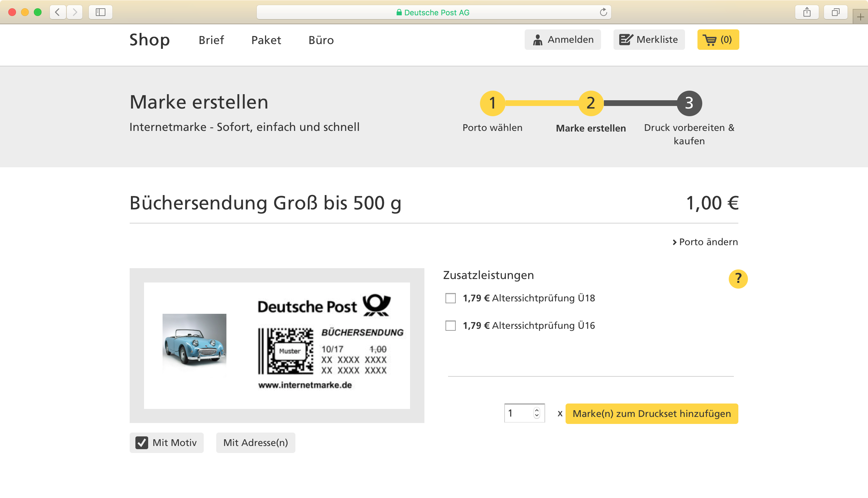
Task: Click the Mit Adresse(n) button
Action: [x=255, y=442]
